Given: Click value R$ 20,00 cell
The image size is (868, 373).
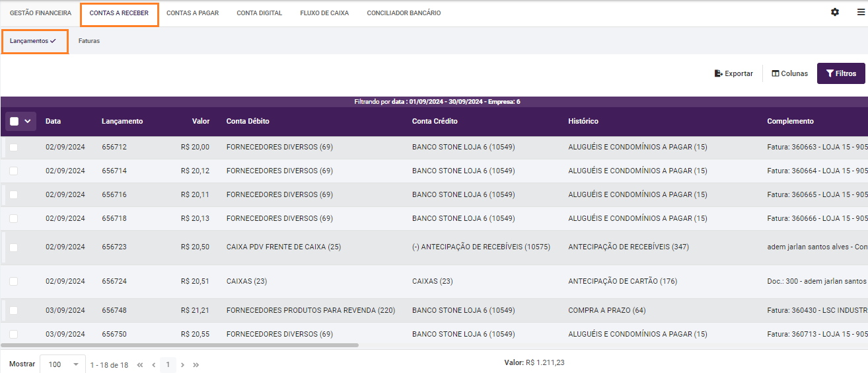Looking at the screenshot, I should 195,147.
